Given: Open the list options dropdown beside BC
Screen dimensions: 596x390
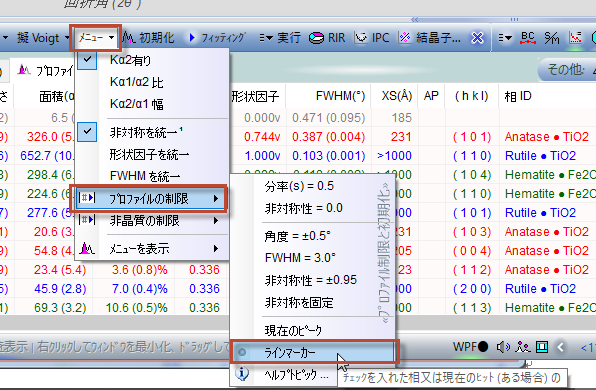Looking at the screenshot, I should [x=505, y=38].
